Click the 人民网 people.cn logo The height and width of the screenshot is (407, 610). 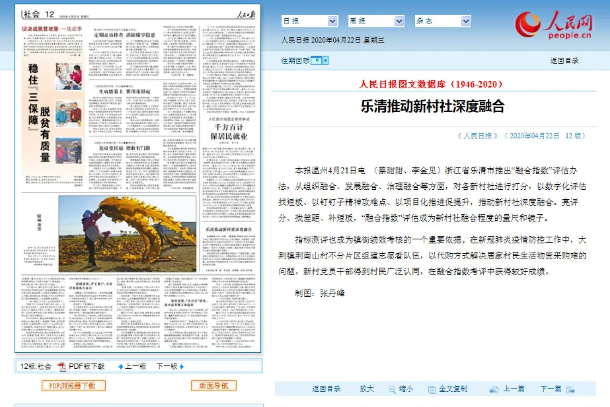(x=554, y=24)
